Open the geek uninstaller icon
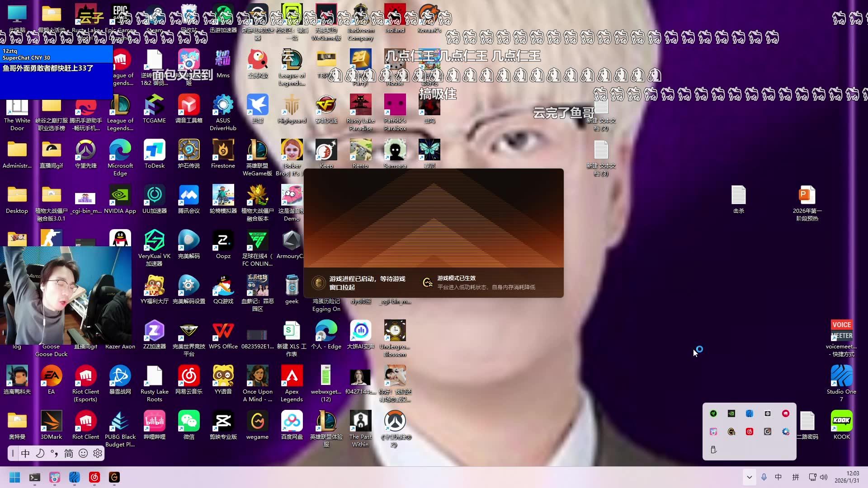This screenshot has width=868, height=488. coord(292,290)
